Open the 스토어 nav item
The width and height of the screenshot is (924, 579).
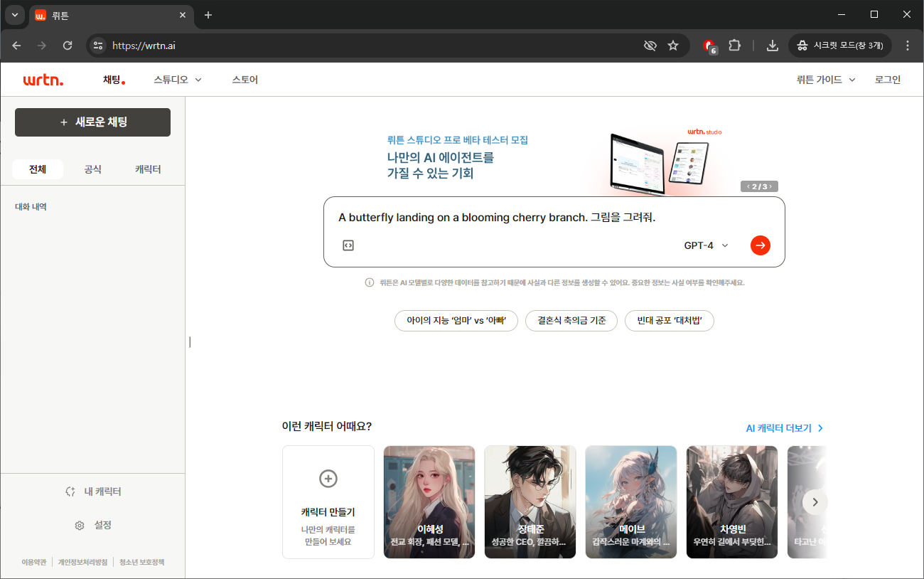point(245,80)
